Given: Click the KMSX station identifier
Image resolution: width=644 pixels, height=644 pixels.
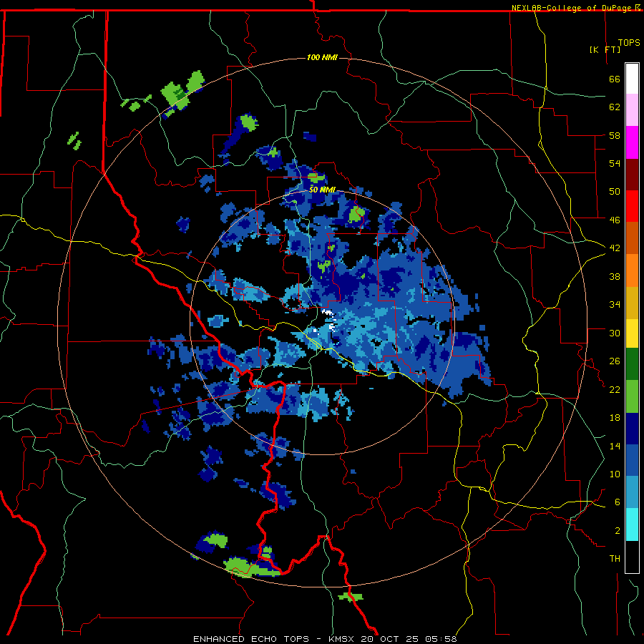Looking at the screenshot, I should click(343, 639).
